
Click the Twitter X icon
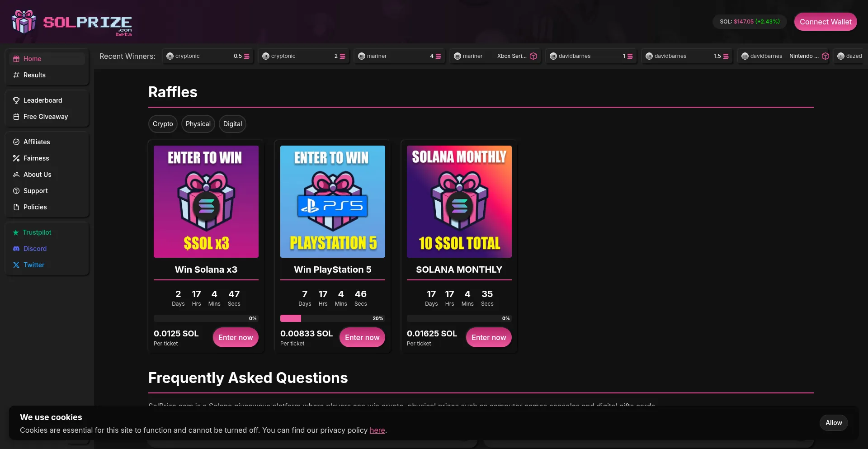(x=16, y=265)
